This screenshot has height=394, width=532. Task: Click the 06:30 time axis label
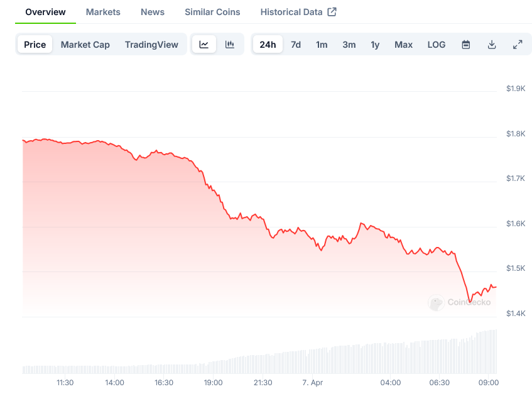tap(440, 383)
